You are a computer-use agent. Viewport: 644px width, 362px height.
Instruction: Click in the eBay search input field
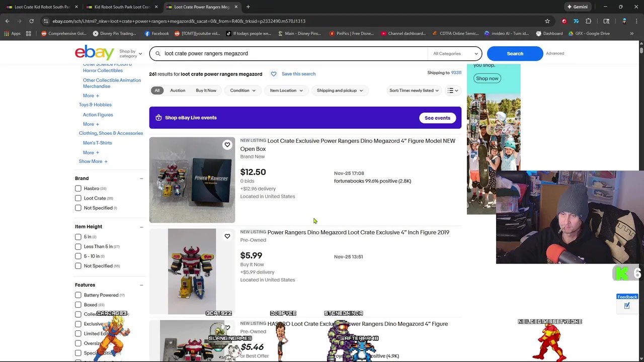click(x=294, y=53)
